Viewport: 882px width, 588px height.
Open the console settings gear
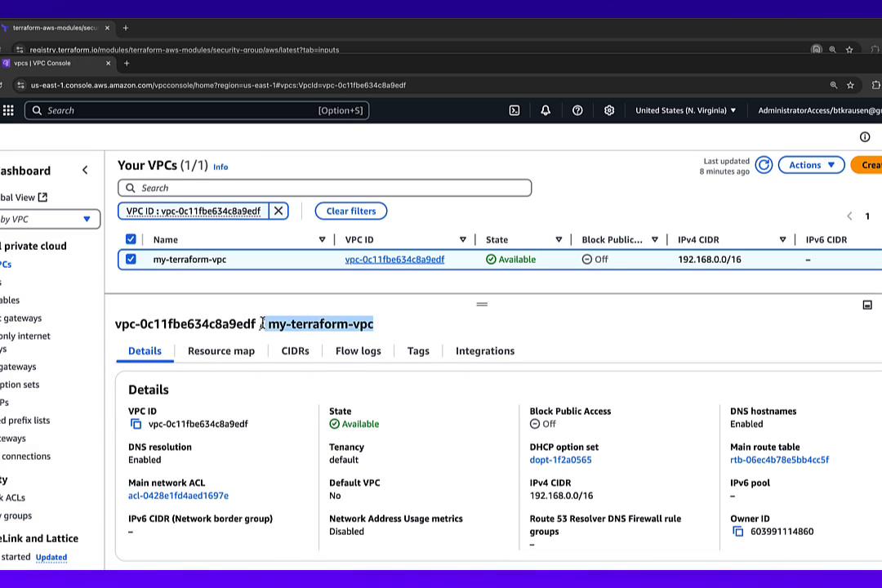[x=609, y=110]
